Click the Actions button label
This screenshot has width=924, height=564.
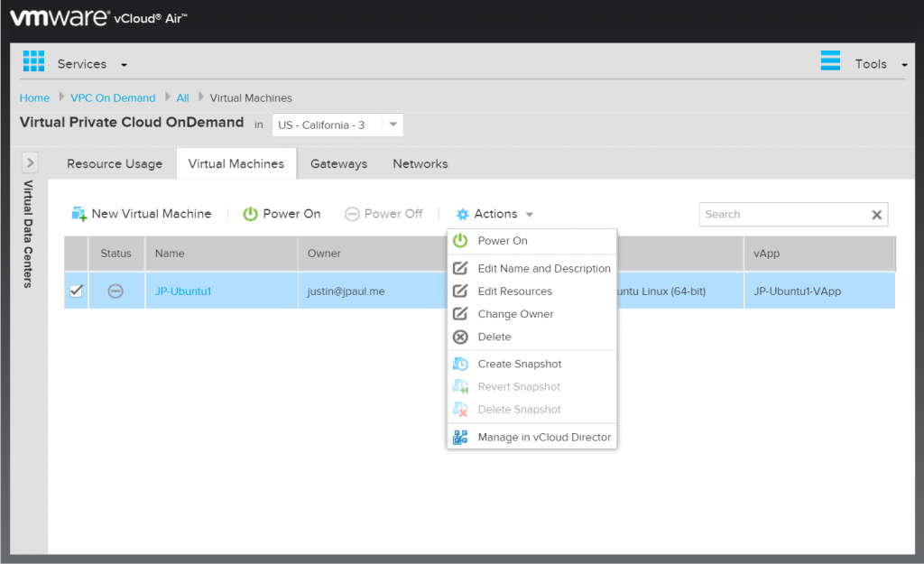(495, 214)
